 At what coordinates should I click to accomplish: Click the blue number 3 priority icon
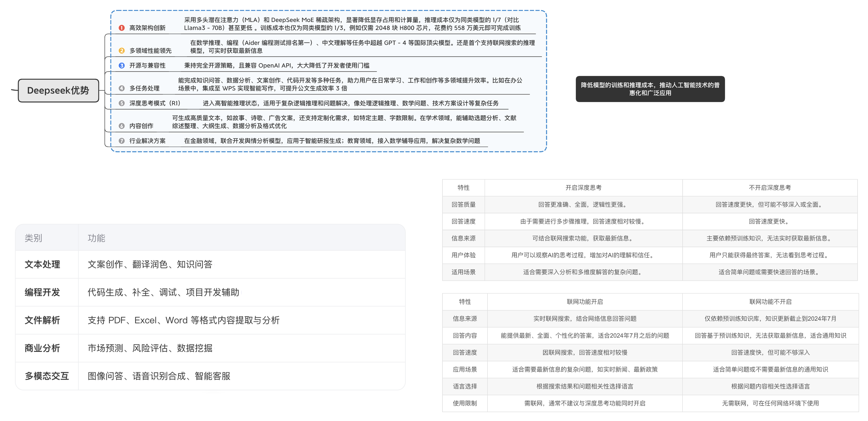[x=122, y=65]
